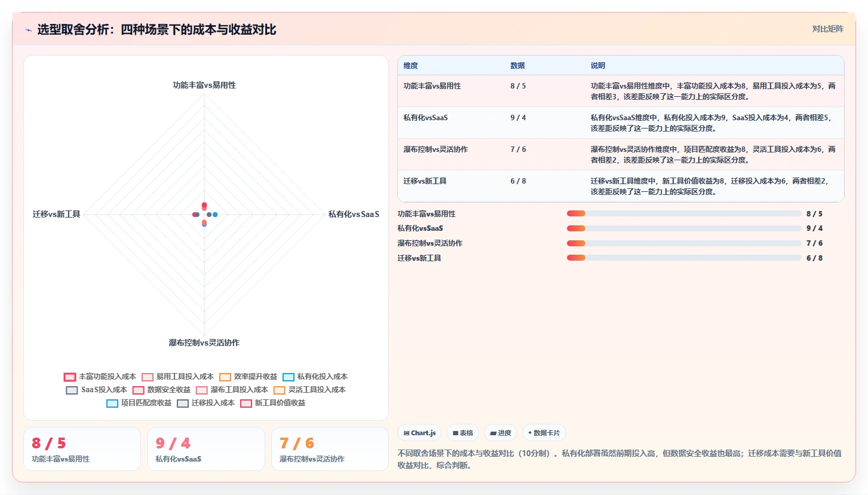Toggle 易用工具投入成本 legend item

pos(177,377)
